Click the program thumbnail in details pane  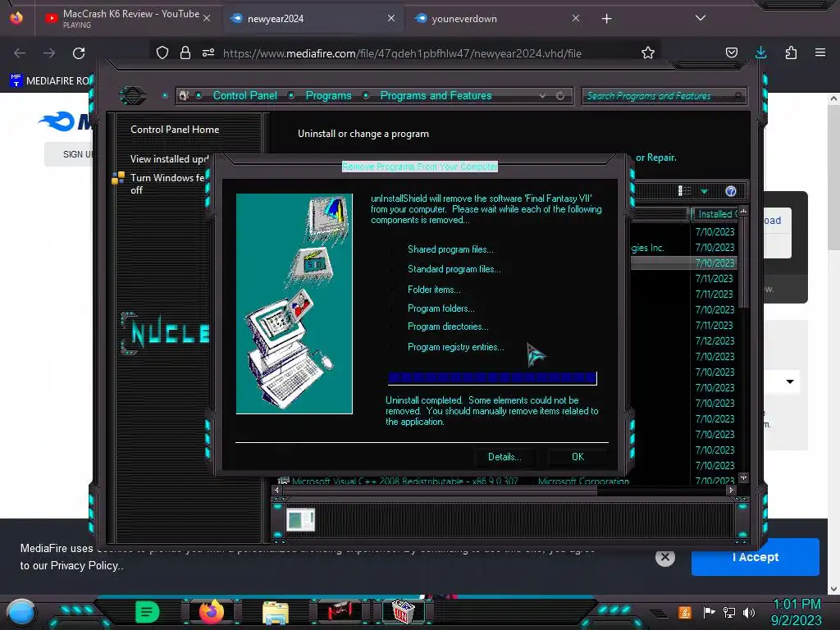click(300, 519)
